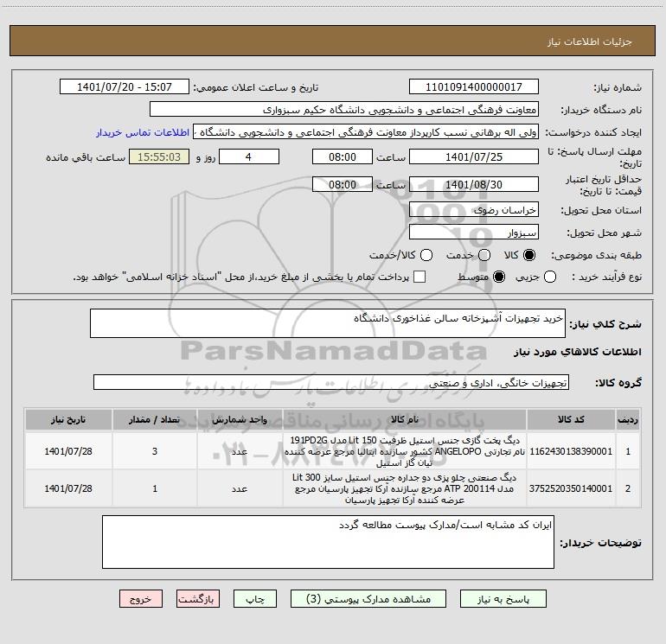Choose the جزیی purchase type radio
The width and height of the screenshot is (666, 644).
click(550, 277)
